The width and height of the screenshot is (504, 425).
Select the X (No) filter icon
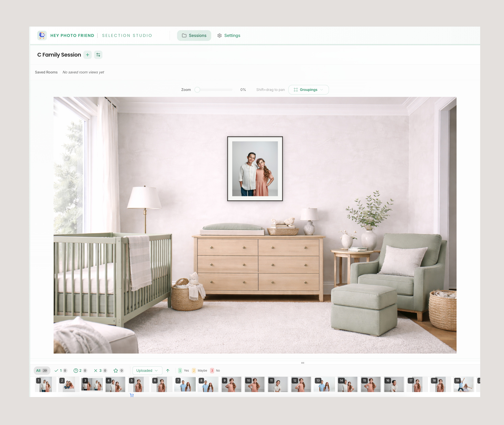[x=96, y=371]
